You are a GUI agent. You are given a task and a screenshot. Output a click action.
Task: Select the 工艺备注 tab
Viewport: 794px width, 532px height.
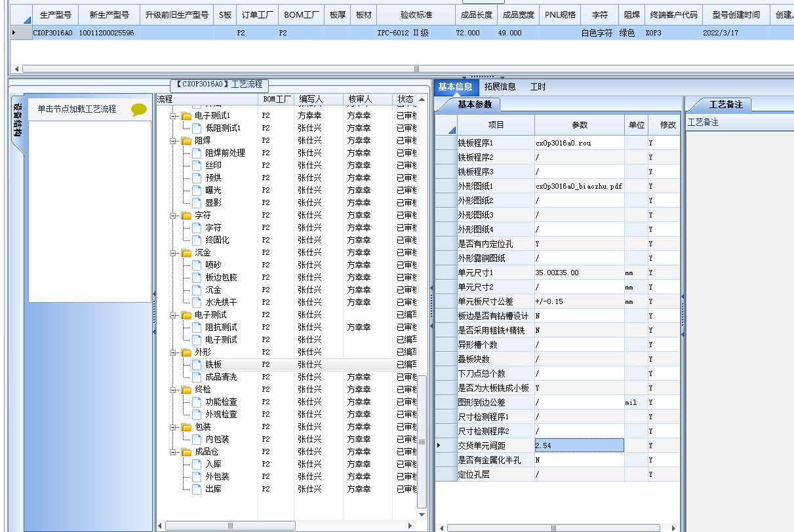(726, 104)
